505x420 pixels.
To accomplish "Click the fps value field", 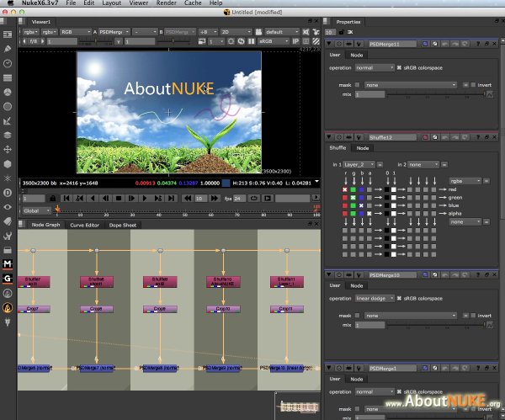I will click(x=239, y=199).
